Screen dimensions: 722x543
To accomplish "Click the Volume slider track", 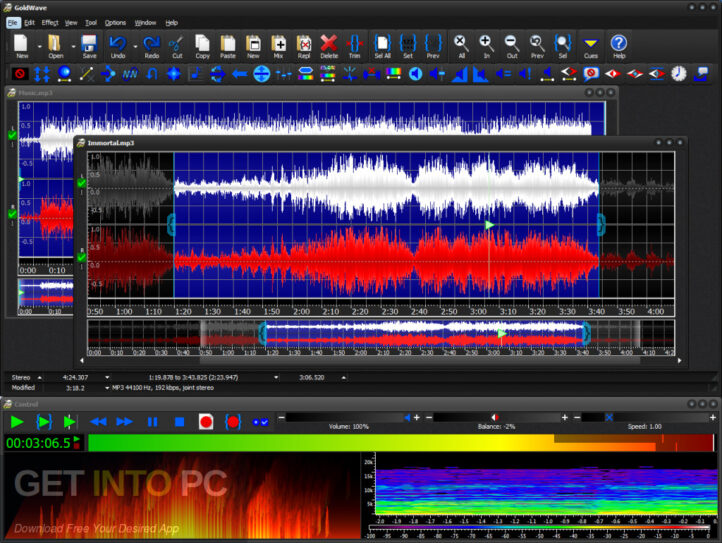I will click(x=348, y=417).
